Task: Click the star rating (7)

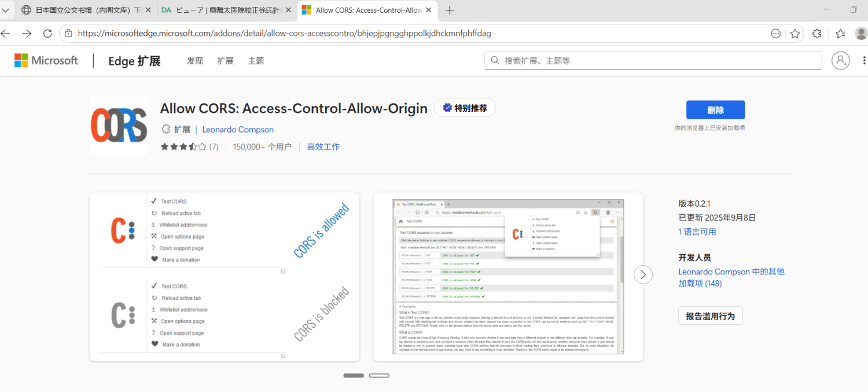Action: pyautogui.click(x=189, y=147)
